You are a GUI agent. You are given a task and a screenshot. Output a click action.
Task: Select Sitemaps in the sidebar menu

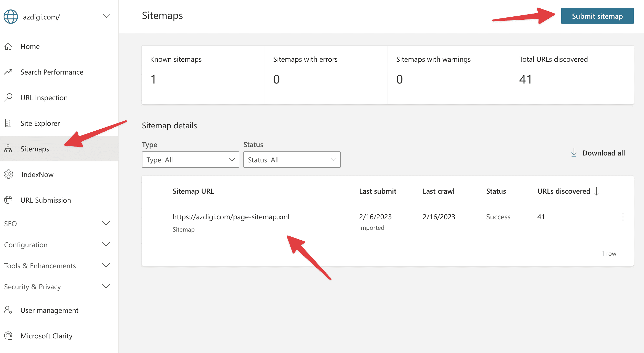coord(35,149)
